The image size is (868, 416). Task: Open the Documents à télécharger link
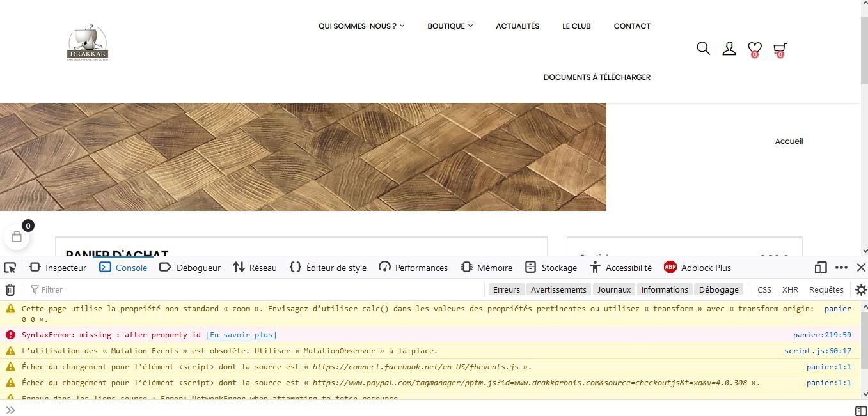point(597,77)
